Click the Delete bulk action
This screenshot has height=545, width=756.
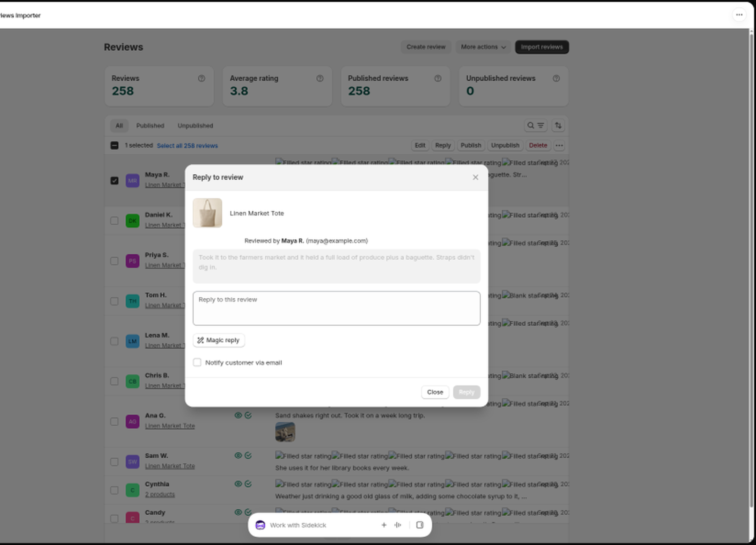[x=538, y=145]
